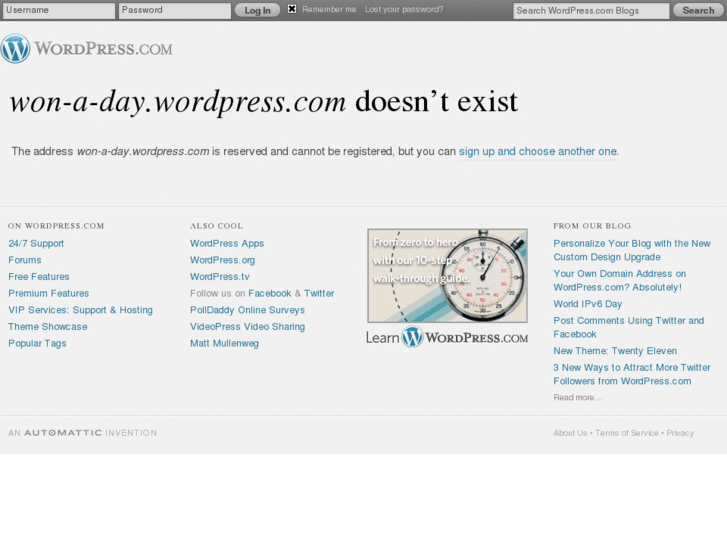The width and height of the screenshot is (727, 545).
Task: Open the WordPress Apps link
Action: [x=227, y=244]
